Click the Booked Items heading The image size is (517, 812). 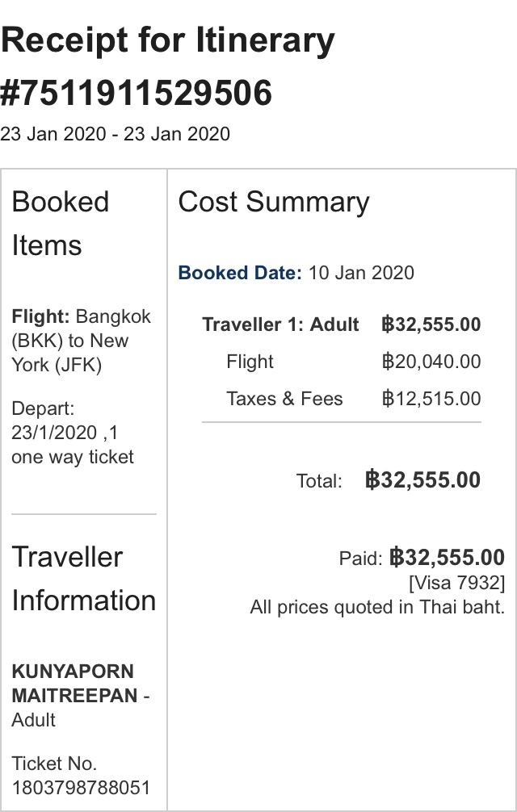61,224
